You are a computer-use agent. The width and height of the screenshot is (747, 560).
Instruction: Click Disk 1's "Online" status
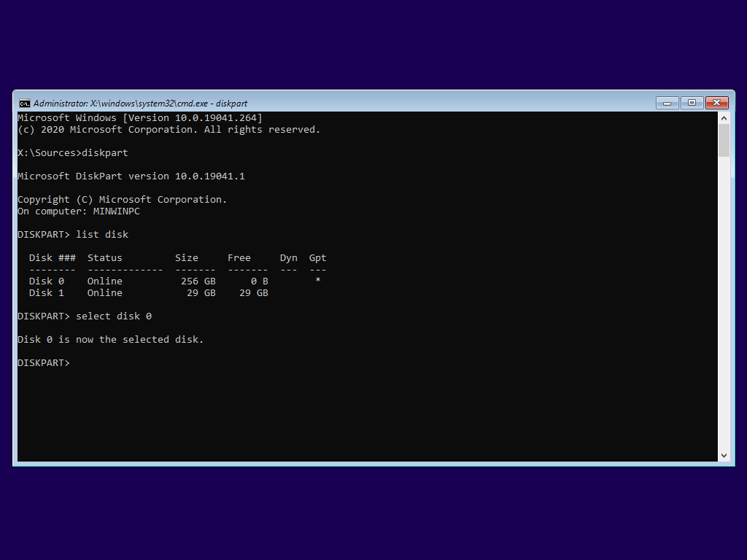[105, 293]
